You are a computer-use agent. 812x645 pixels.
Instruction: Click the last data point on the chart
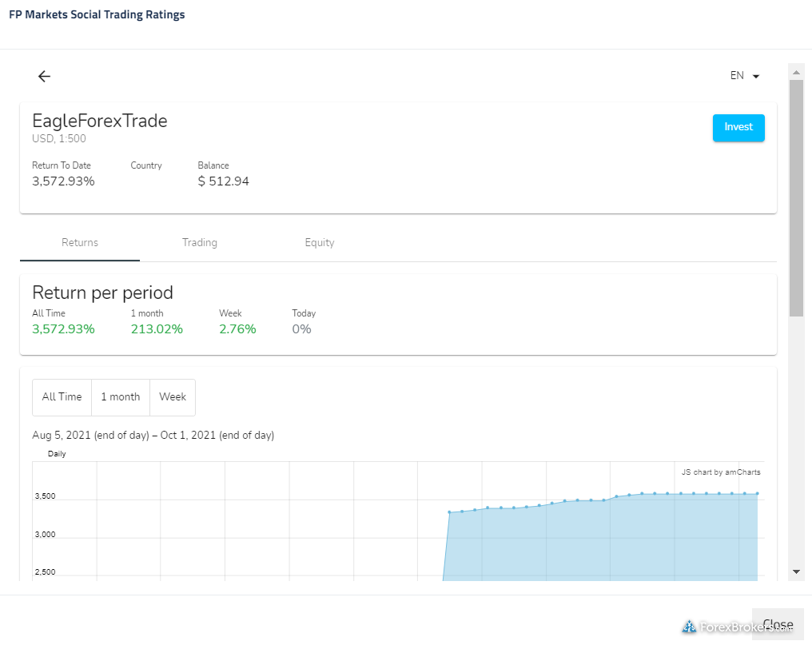(x=758, y=494)
